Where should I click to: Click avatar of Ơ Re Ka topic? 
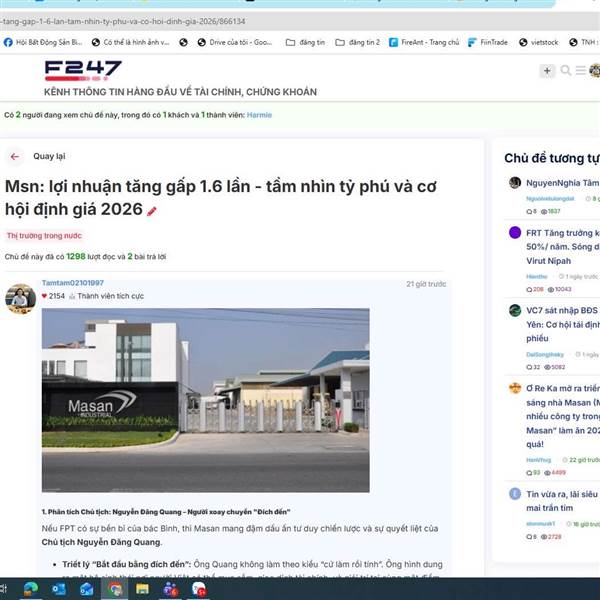pos(515,388)
